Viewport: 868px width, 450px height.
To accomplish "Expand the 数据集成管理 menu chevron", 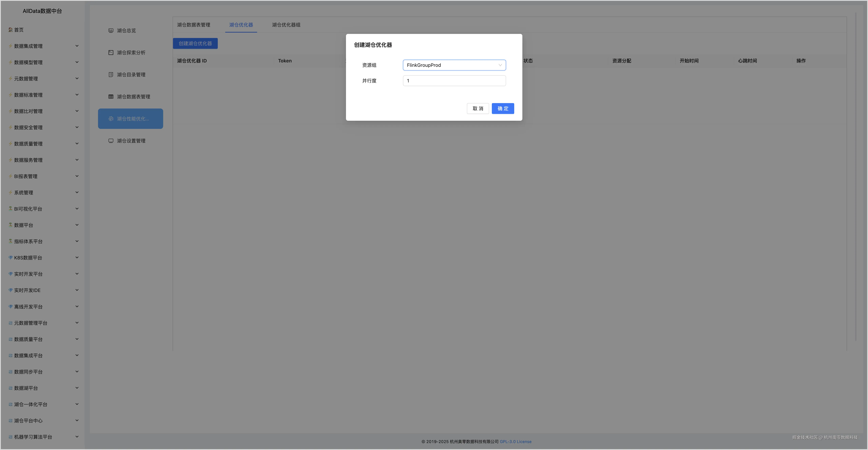I will (x=77, y=46).
